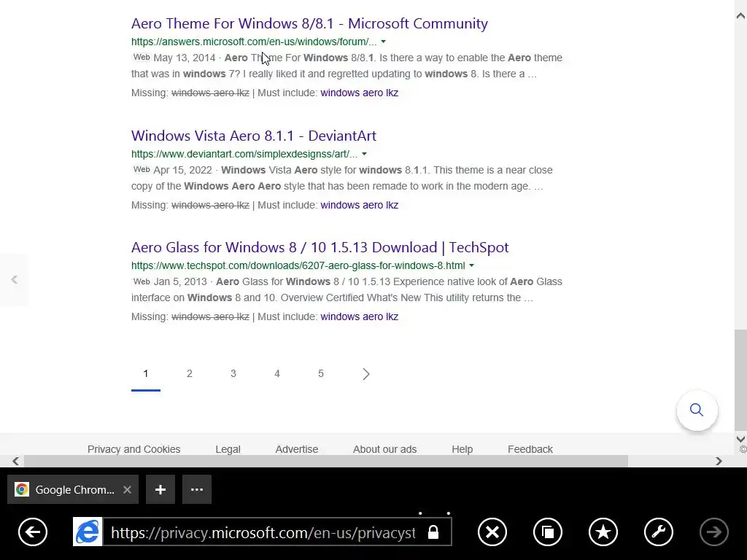Click vertical scrollbar down arrow
This screenshot has width=747, height=560.
click(x=741, y=439)
